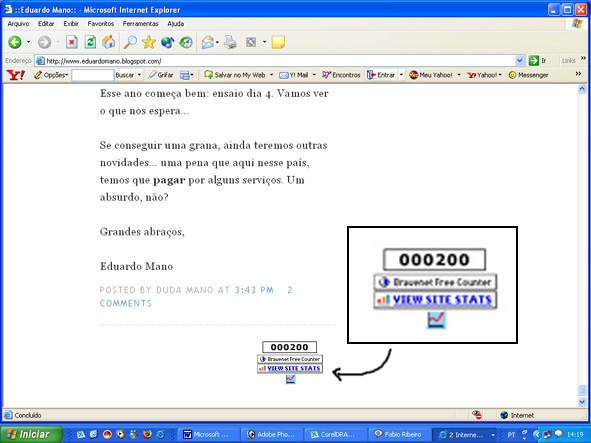Click the Yahoo! logo in toolbar
The image size is (591, 443).
[x=16, y=75]
